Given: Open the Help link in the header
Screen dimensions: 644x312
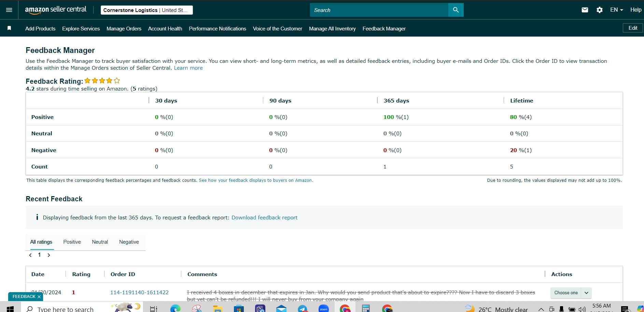Looking at the screenshot, I should point(636,10).
